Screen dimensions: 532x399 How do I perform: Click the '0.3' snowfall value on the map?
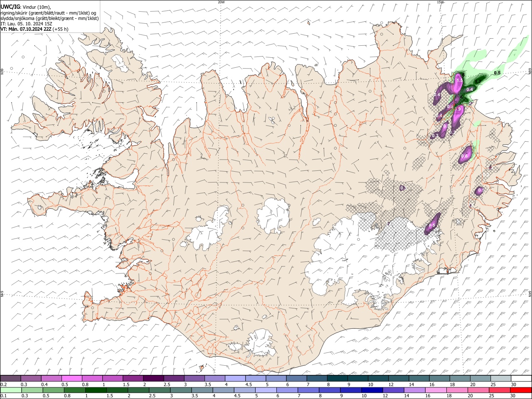pos(435,136)
